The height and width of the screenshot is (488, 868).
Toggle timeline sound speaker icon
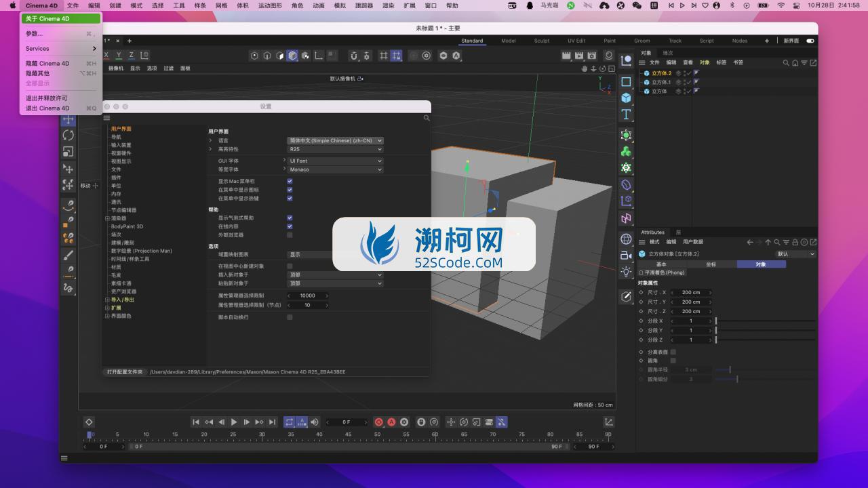point(315,422)
